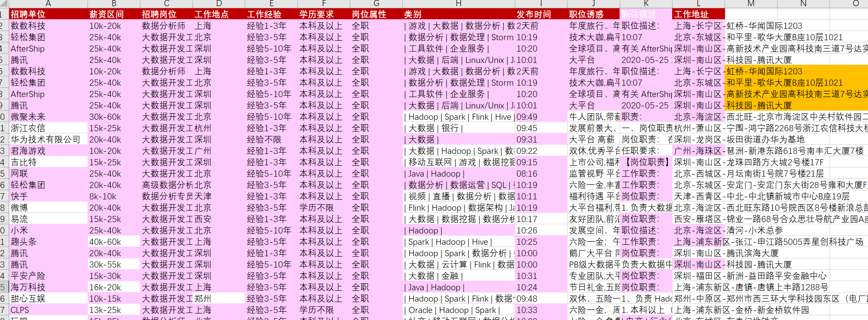This screenshot has width=868, height=320.
Task: Click the 趣头条 company cell
Action: [48, 242]
